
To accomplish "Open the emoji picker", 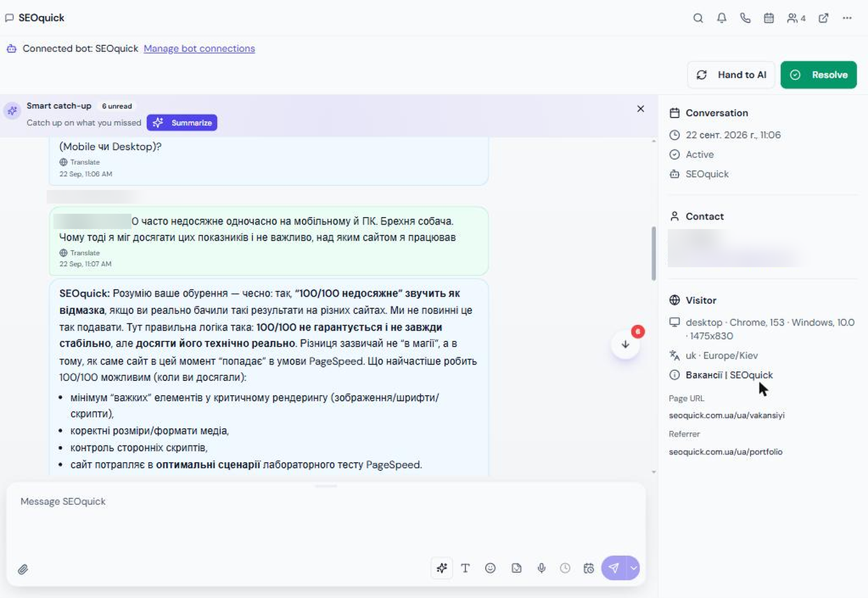I will coord(490,568).
